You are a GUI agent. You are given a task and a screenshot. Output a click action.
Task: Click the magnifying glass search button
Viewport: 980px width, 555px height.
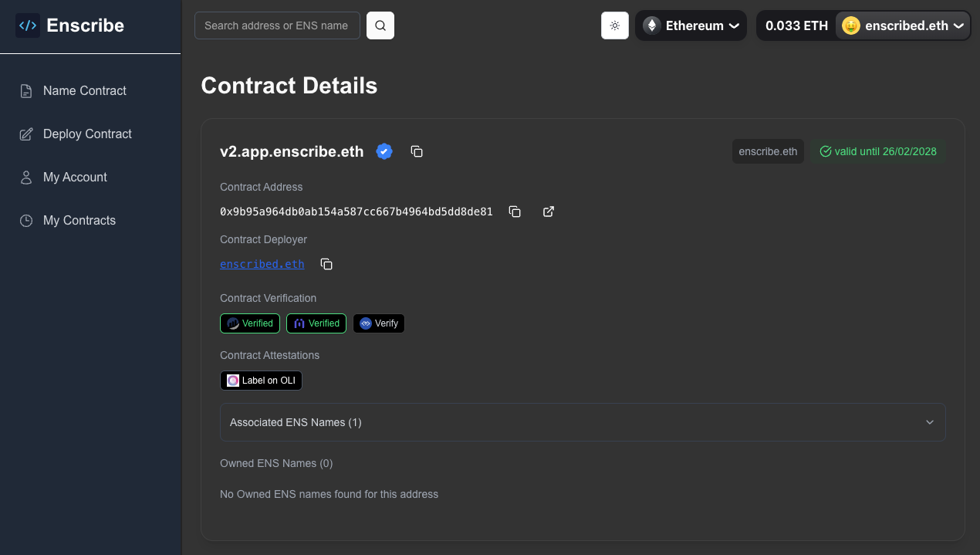click(x=380, y=25)
